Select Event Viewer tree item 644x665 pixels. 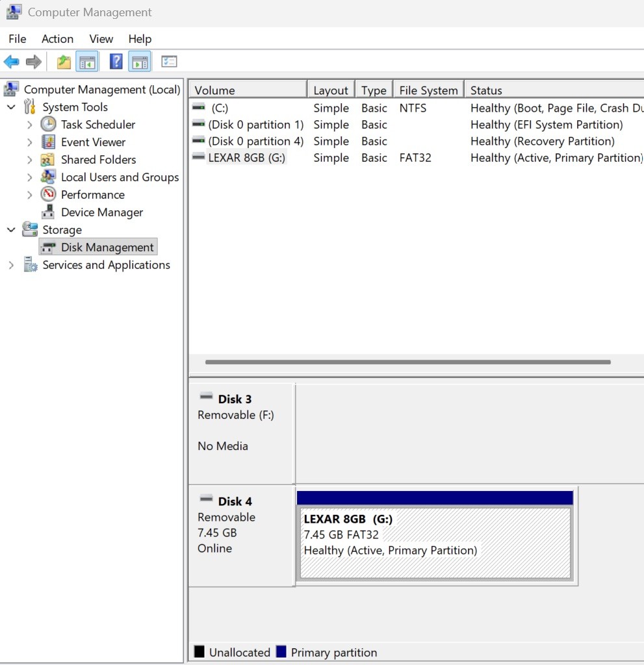tap(93, 142)
